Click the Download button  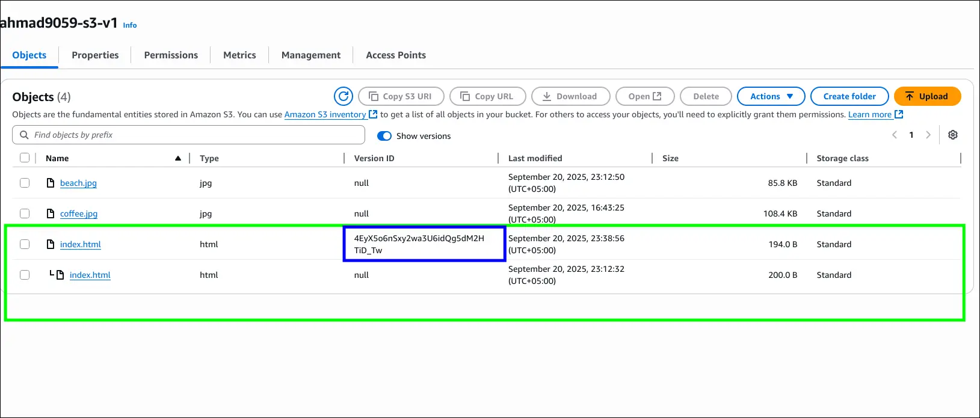pyautogui.click(x=570, y=96)
